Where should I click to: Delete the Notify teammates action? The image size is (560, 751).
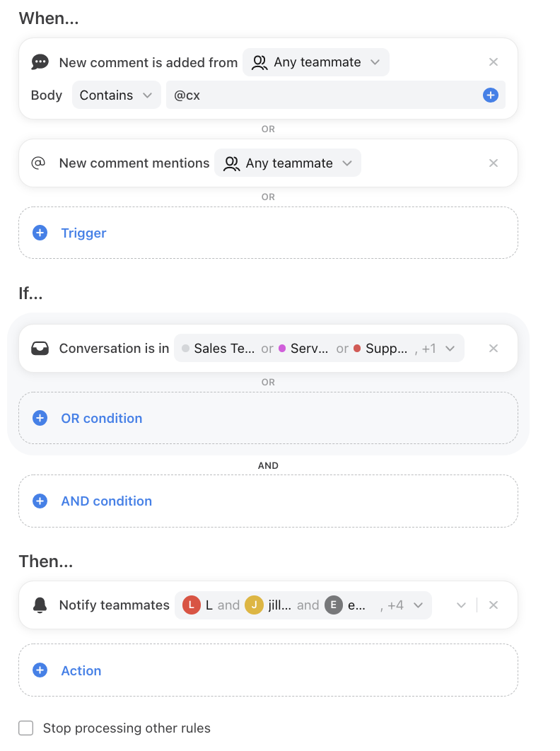click(494, 605)
